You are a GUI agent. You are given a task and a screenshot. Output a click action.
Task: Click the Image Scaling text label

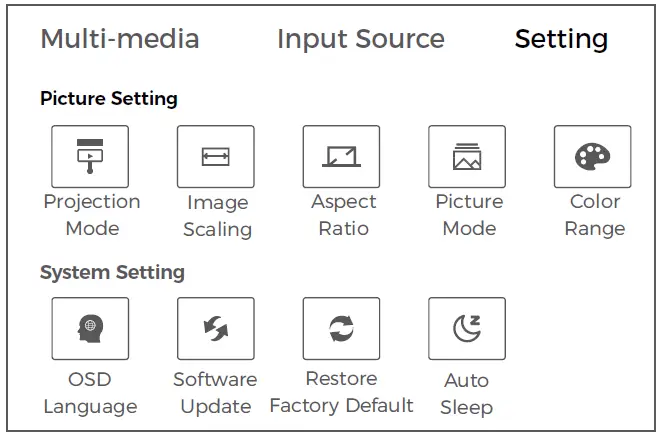point(217,216)
